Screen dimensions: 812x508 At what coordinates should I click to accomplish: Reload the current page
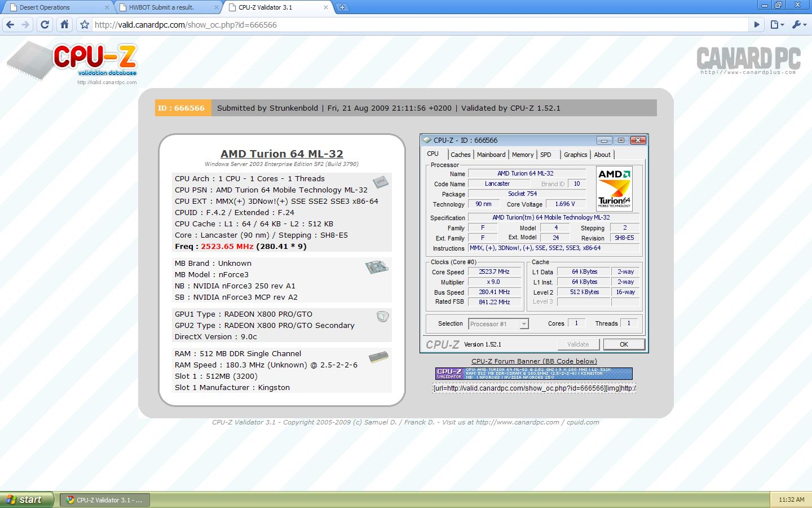click(45, 25)
